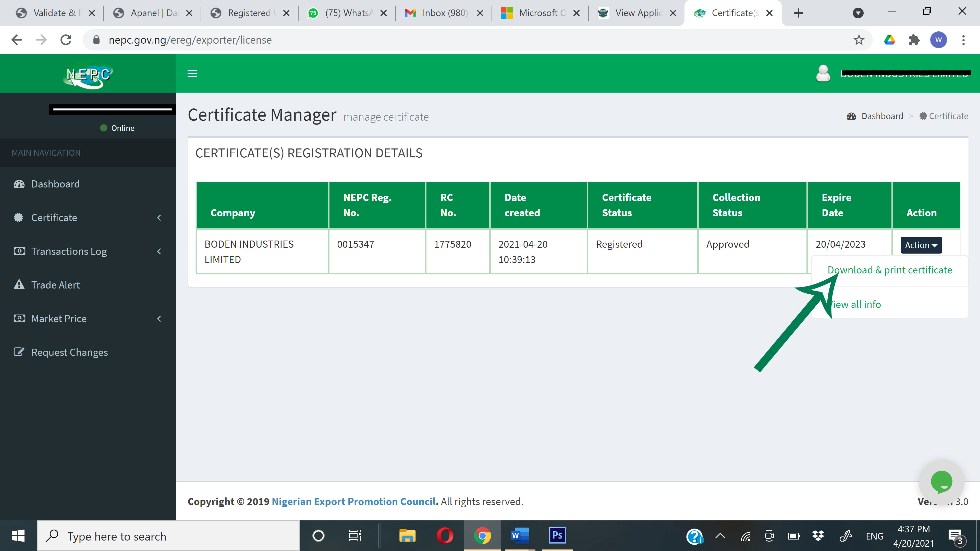Expand the Certificate sidebar menu
980x551 pixels.
88,218
